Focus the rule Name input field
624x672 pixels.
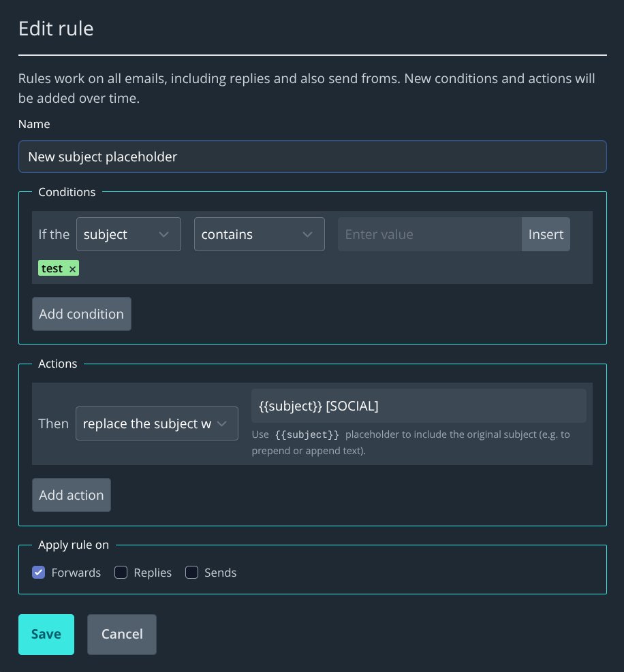[x=312, y=157]
